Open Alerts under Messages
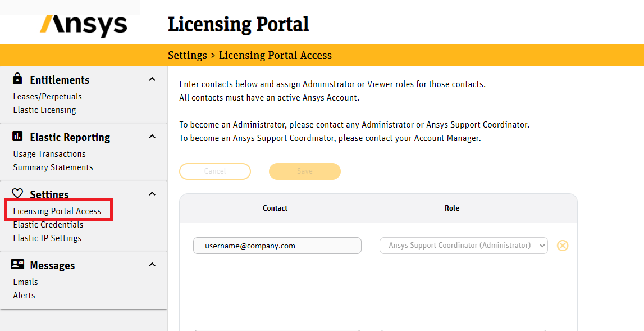The height and width of the screenshot is (331, 644). coord(24,296)
